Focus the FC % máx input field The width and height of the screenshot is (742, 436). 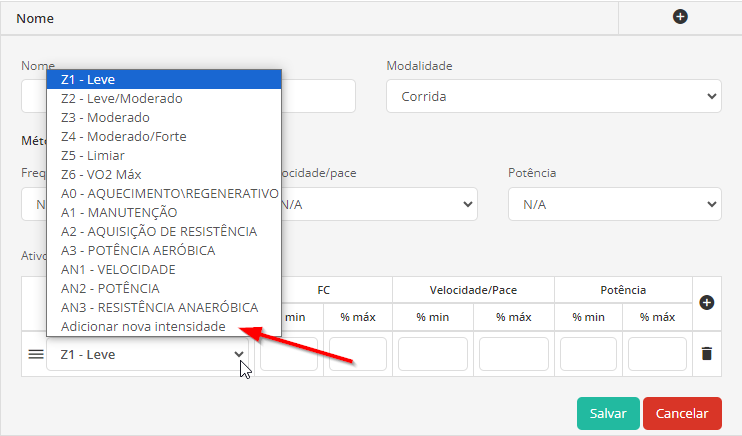point(358,354)
